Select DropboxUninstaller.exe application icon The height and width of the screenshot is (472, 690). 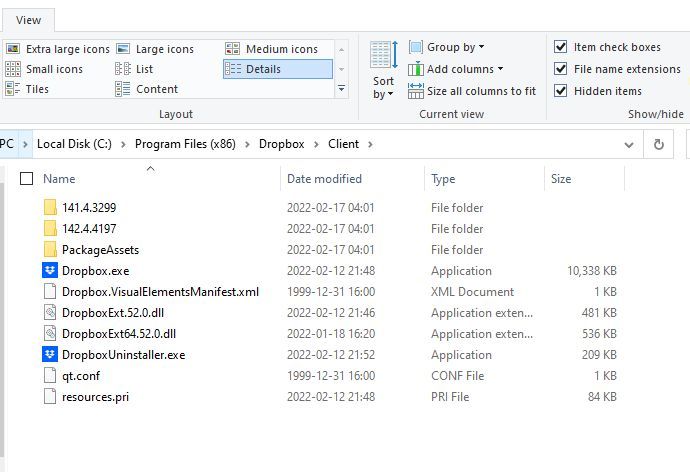tap(50, 355)
